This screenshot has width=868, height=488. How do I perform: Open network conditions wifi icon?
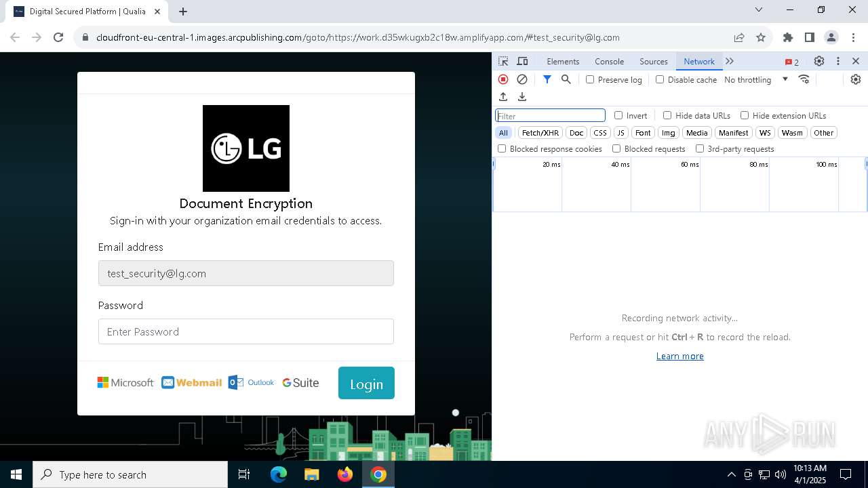pos(804,79)
